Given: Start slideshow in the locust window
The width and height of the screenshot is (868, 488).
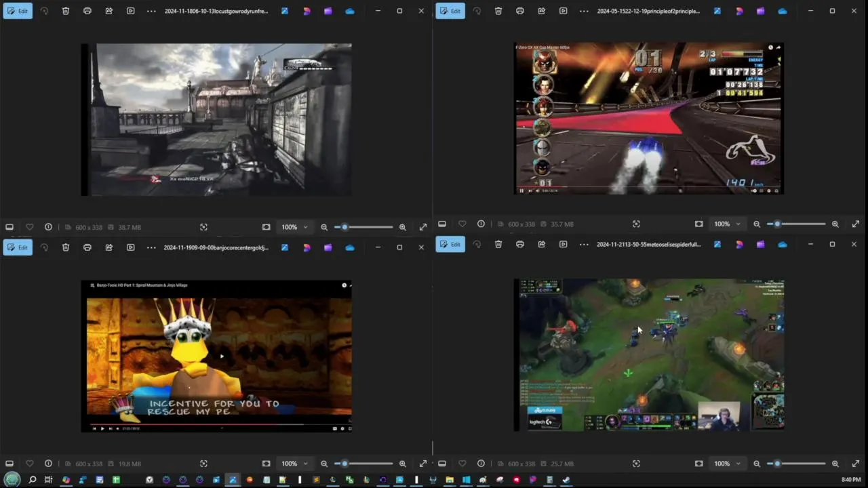Looking at the screenshot, I should [131, 11].
